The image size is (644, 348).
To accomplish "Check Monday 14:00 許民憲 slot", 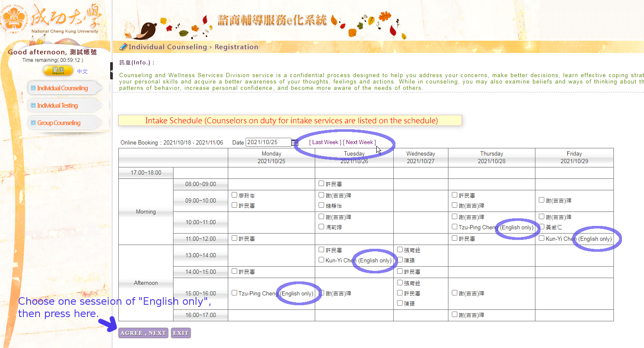I will [235, 271].
